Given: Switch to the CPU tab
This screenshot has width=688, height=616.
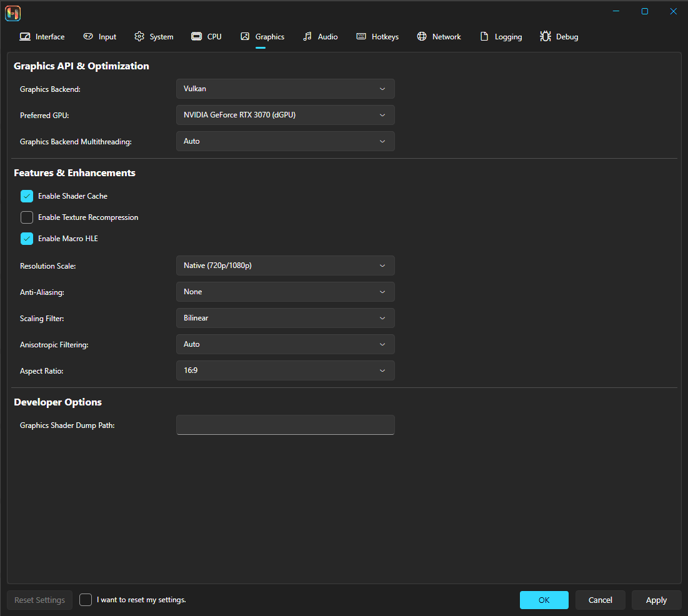Looking at the screenshot, I should (x=207, y=37).
